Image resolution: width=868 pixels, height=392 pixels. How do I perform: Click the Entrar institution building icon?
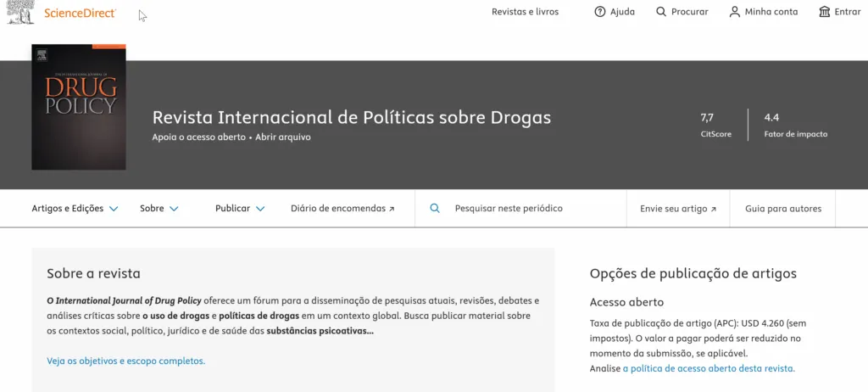tap(825, 12)
